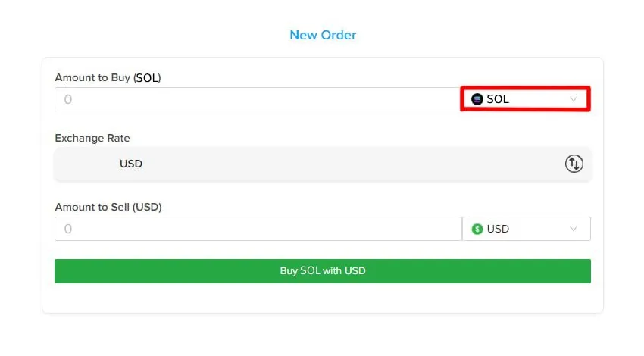Open the buy currency selector showing SOL
Image resolution: width=644 pixels, height=356 pixels.
click(525, 99)
